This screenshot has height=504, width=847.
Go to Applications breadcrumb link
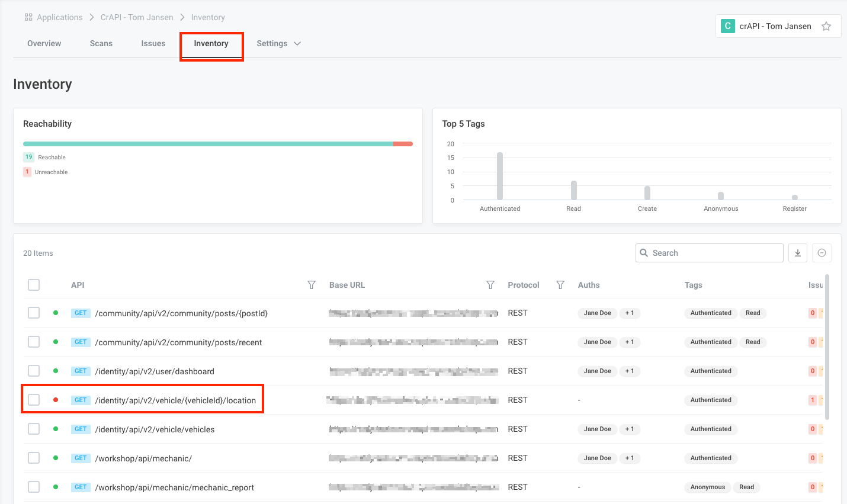60,17
